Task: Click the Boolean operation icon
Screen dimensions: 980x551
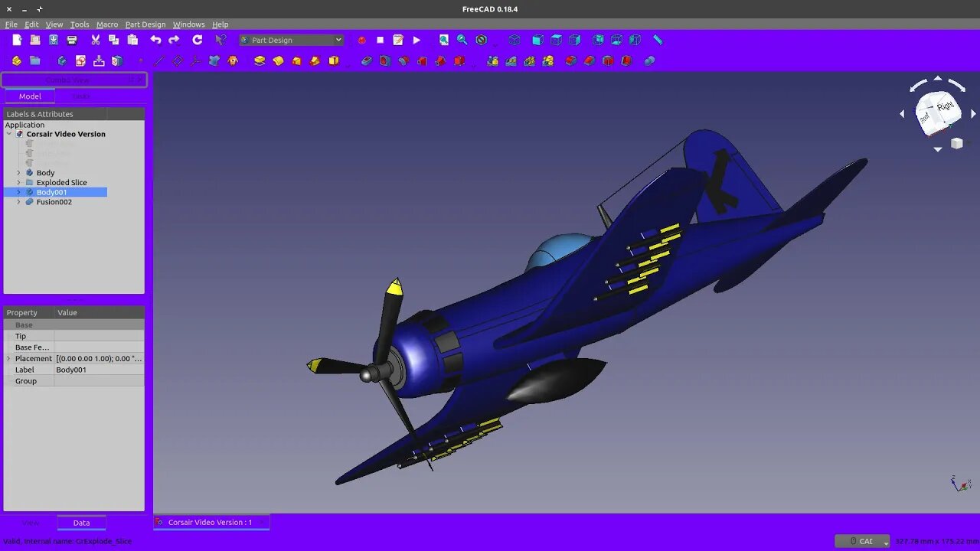Action: (650, 60)
